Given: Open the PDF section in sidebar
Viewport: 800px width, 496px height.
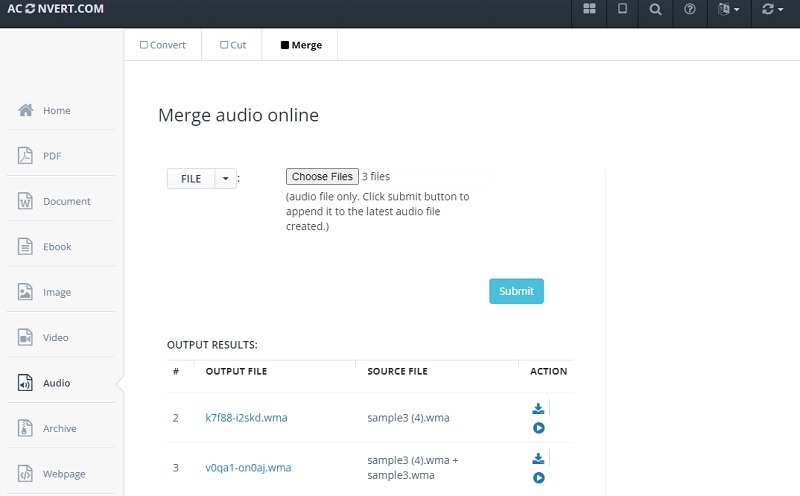Looking at the screenshot, I should [52, 156].
